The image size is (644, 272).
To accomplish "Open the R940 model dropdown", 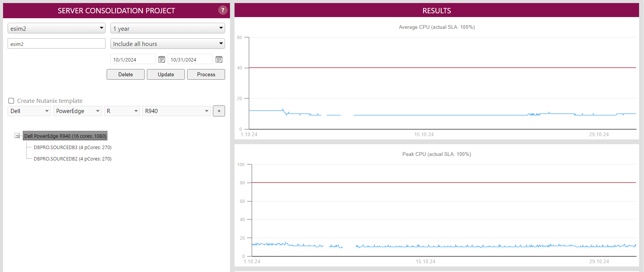I will [x=176, y=111].
